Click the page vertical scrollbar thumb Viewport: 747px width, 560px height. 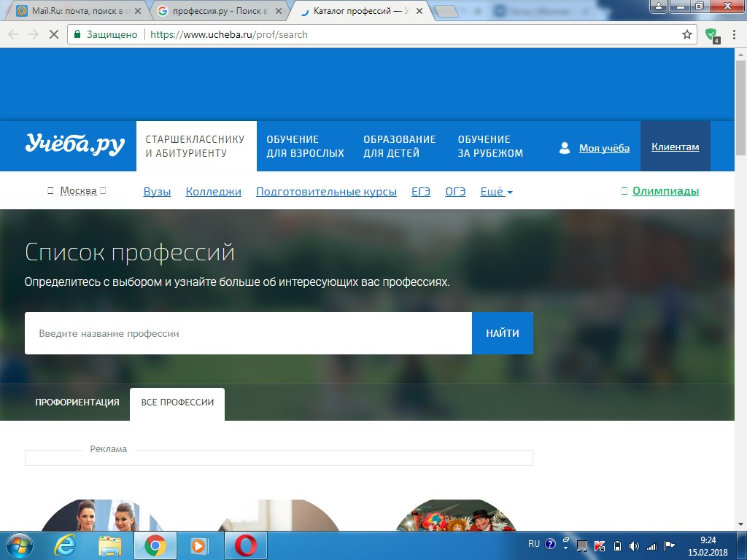pos(740,107)
